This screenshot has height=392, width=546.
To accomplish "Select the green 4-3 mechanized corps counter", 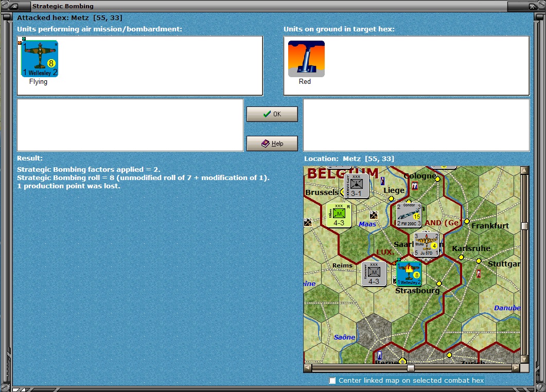I will click(339, 215).
